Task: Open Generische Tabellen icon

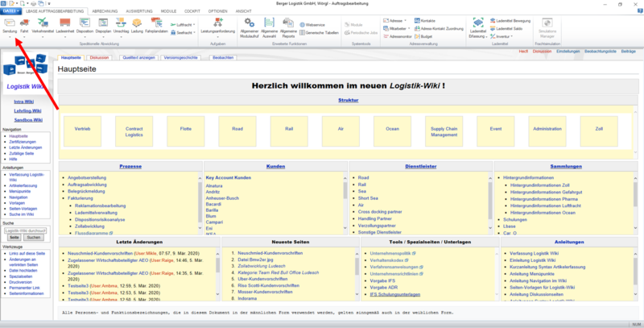Action: click(x=303, y=32)
